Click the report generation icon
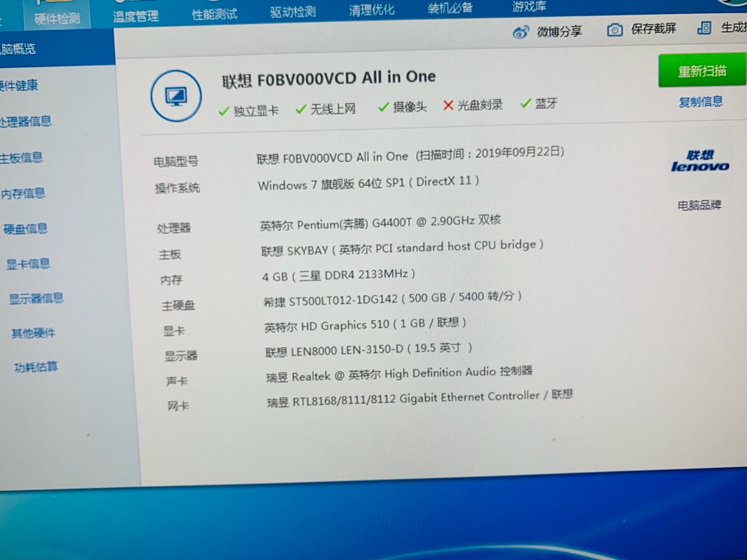Viewport: 747px width, 560px height. [x=704, y=28]
